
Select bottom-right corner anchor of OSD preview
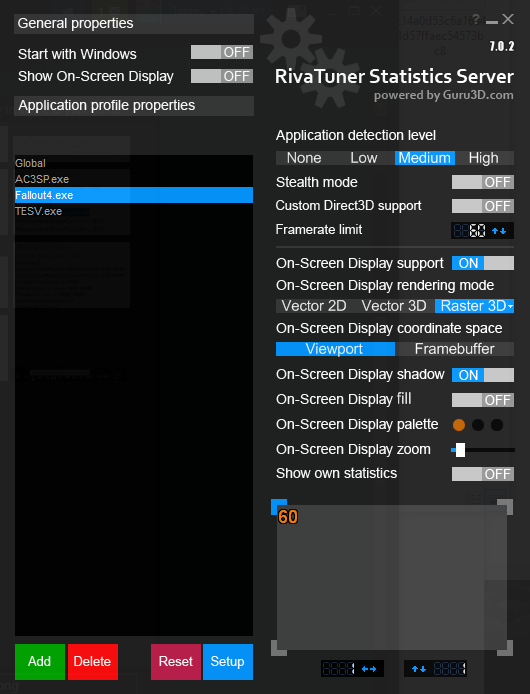click(505, 648)
